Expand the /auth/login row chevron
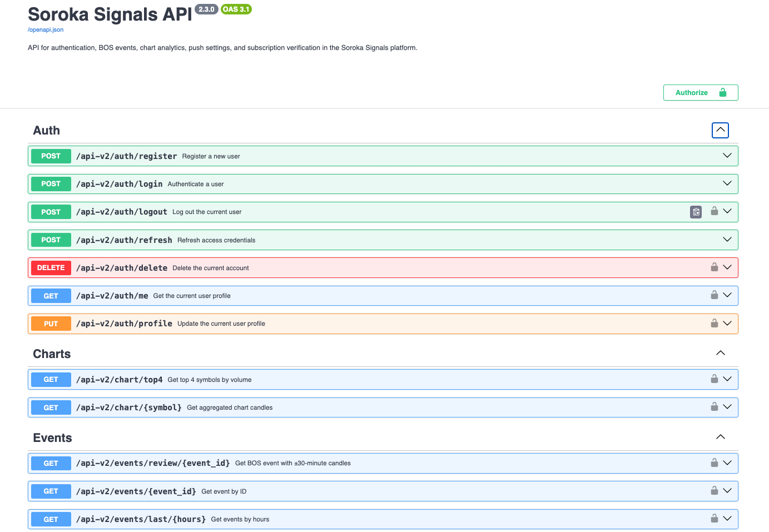This screenshot has width=769, height=532. click(x=727, y=183)
